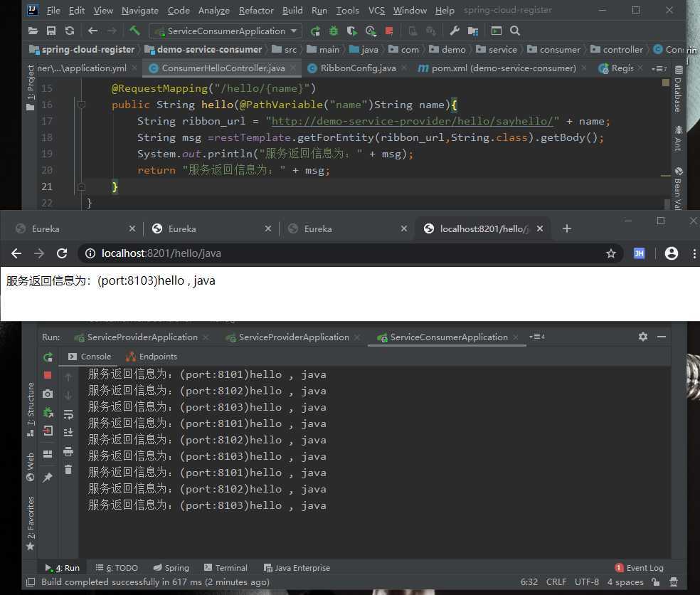Viewport: 700px width, 595px height.
Task: Dump threads with the camera icon
Action: click(48, 394)
